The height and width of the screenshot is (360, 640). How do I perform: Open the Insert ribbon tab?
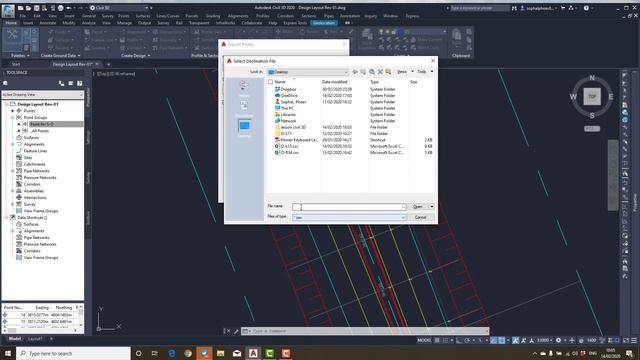pos(28,23)
